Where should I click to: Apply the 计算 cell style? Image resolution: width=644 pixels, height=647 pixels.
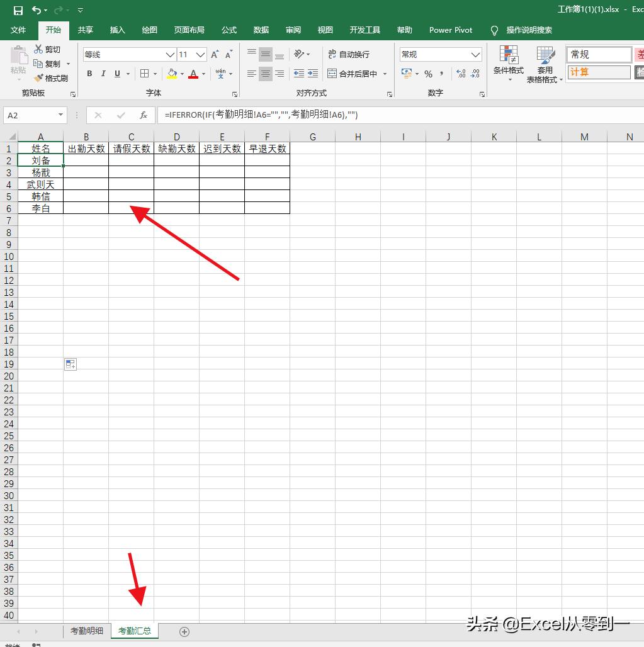(598, 72)
